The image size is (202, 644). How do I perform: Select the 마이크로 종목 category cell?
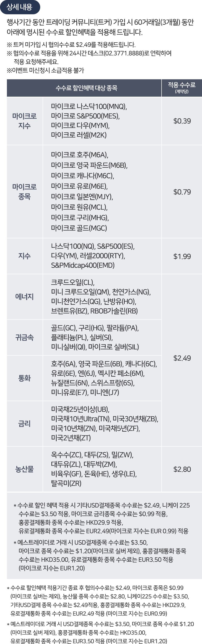tap(25, 191)
